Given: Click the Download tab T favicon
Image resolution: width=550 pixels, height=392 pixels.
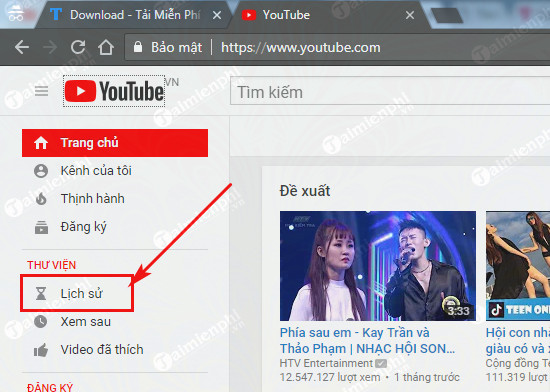Looking at the screenshot, I should coord(56,14).
